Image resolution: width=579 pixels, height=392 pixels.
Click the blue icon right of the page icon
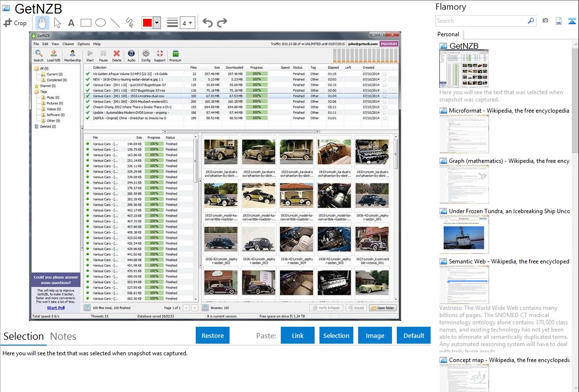click(572, 21)
